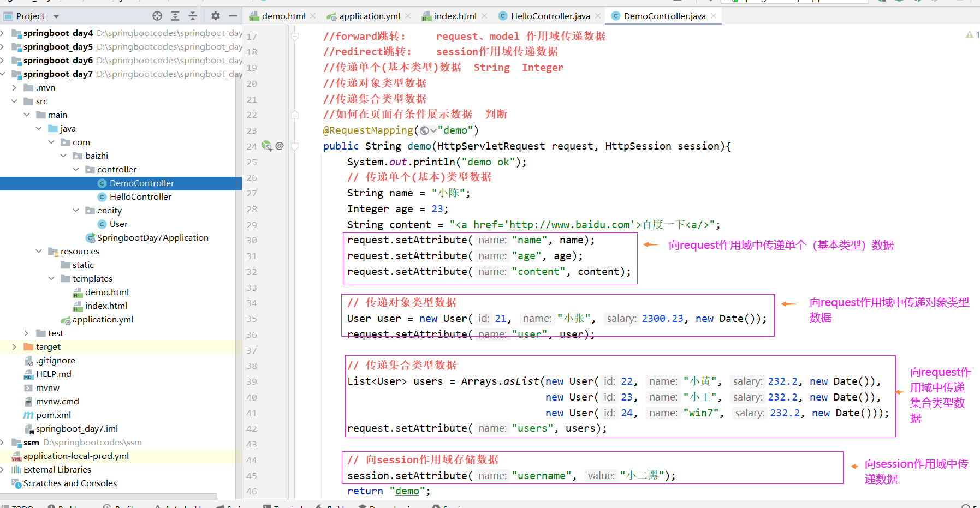The height and width of the screenshot is (508, 980).
Task: Select the resources folder
Action: (80, 252)
